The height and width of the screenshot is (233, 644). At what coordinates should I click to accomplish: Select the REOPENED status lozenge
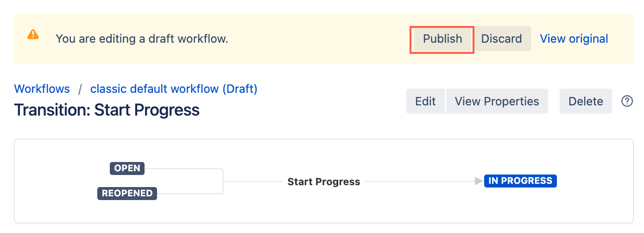pos(127,193)
